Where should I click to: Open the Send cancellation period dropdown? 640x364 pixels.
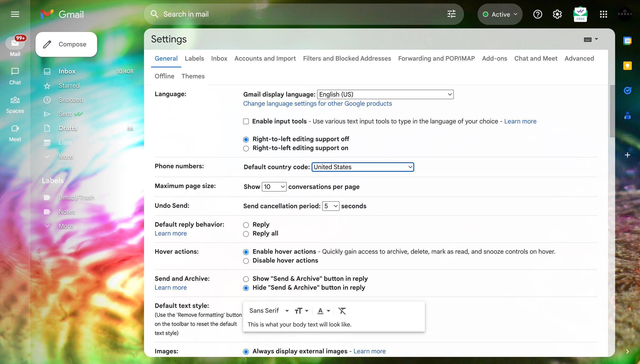(330, 206)
